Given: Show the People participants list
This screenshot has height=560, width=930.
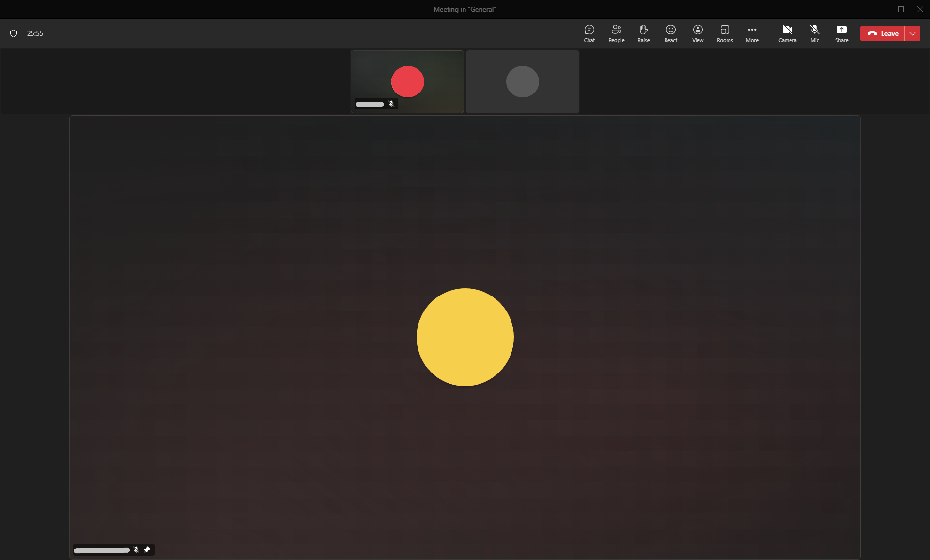Looking at the screenshot, I should 616,33.
